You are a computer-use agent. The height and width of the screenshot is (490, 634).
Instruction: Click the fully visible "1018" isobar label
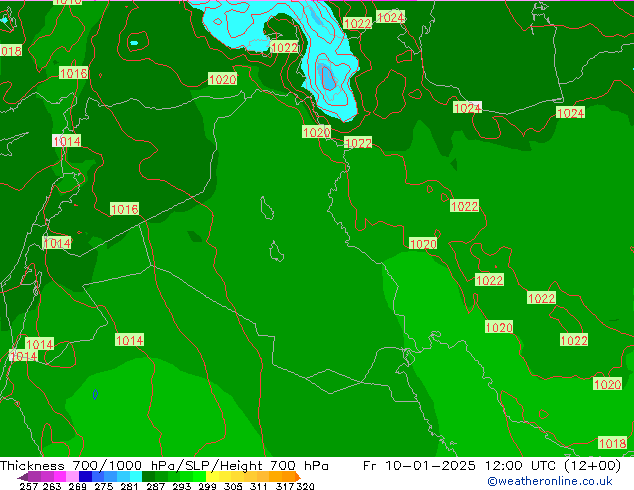pos(612,443)
